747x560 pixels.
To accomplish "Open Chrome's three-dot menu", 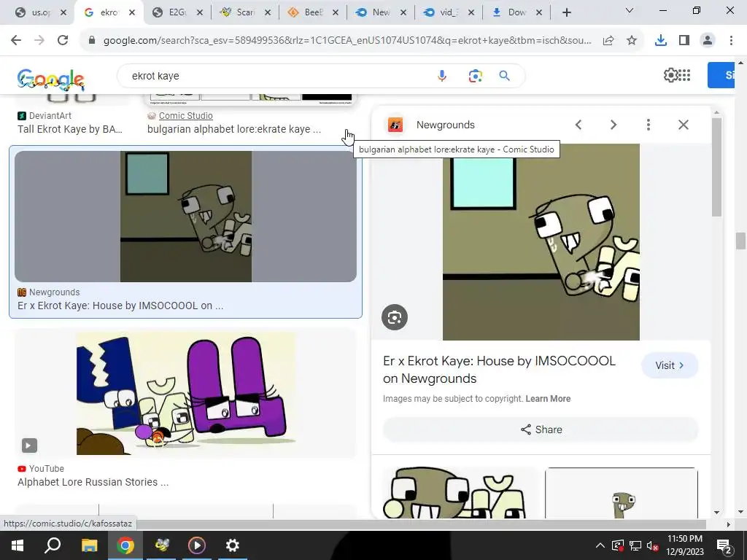I will pos(731,41).
